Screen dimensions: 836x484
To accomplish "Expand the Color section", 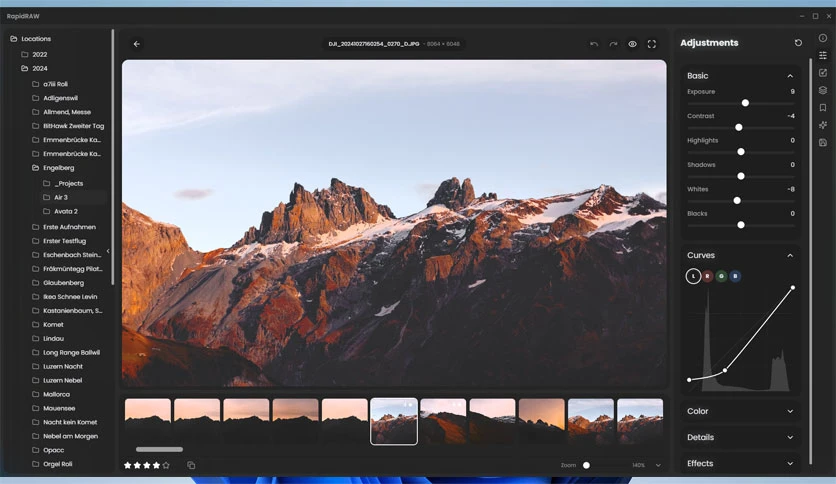I will 790,411.
